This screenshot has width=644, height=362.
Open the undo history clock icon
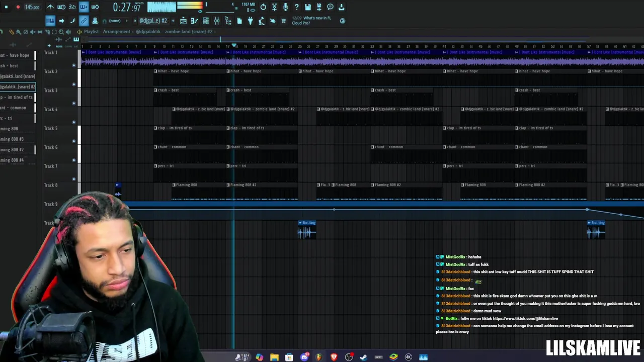263,7
